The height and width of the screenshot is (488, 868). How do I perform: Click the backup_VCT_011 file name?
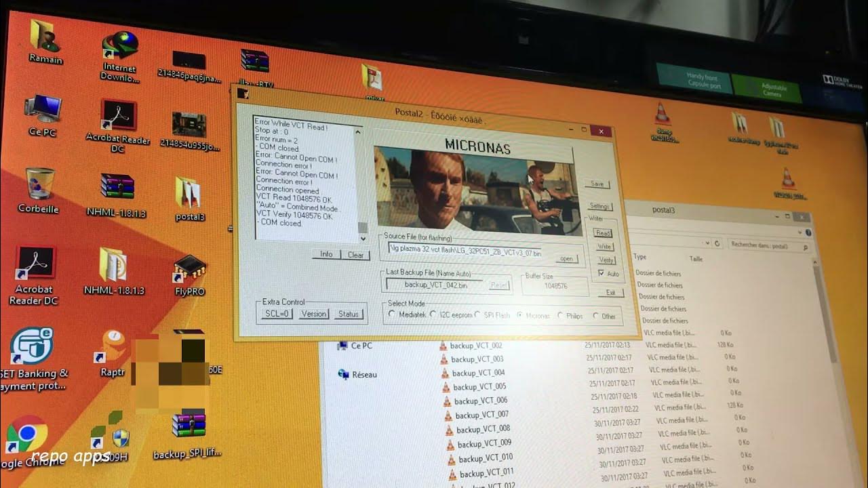click(x=486, y=472)
